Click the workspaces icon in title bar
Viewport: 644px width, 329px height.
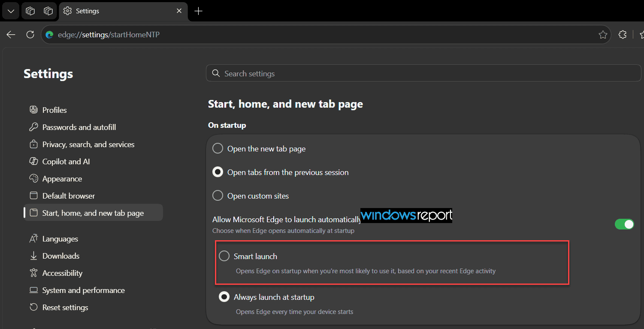pos(30,11)
